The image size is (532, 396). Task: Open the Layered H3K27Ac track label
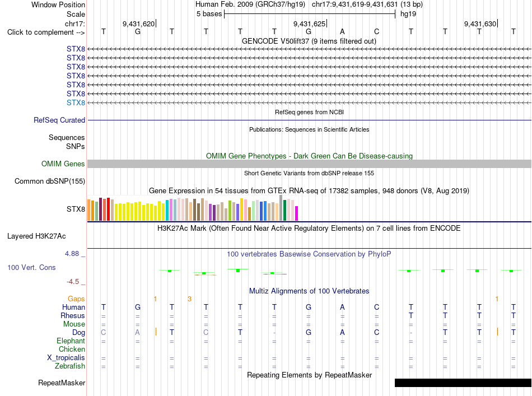(36, 236)
